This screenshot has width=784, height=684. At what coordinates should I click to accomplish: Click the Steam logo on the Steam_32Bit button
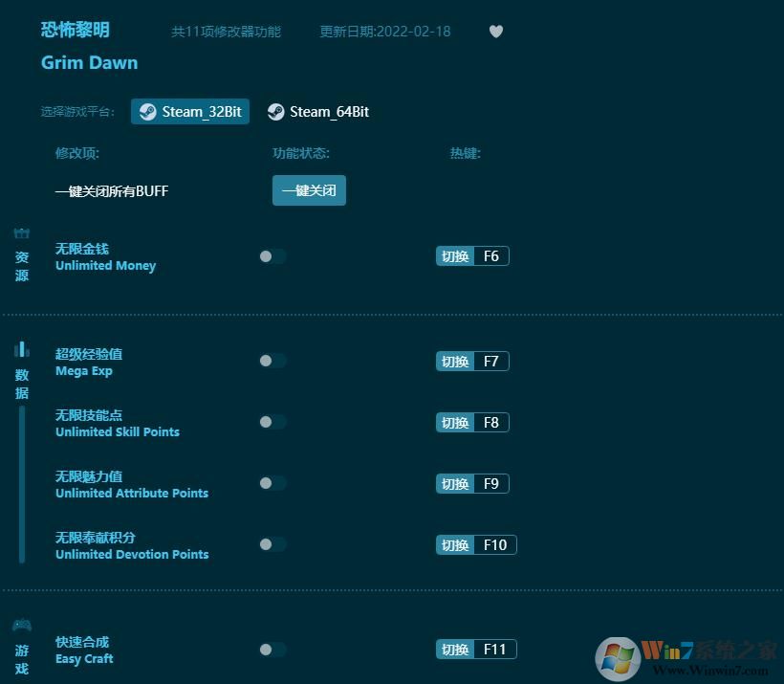point(148,111)
